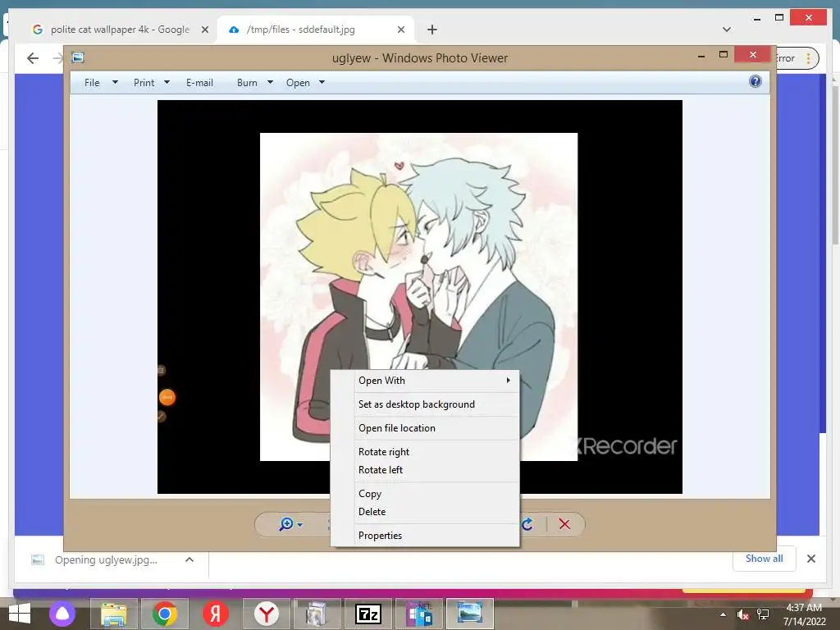Open the Chrome three-dot menu
Viewport: 840px width, 630px height.
point(808,58)
